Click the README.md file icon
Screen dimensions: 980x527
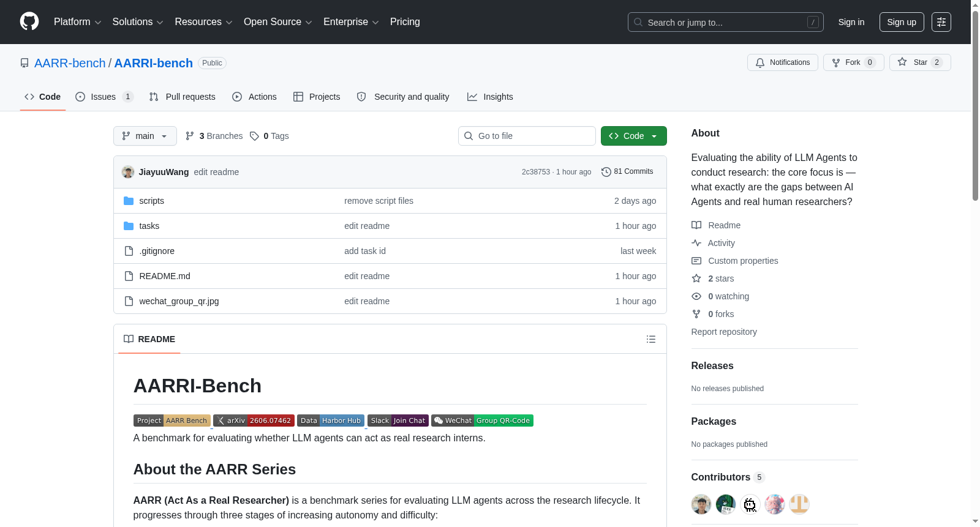129,276
